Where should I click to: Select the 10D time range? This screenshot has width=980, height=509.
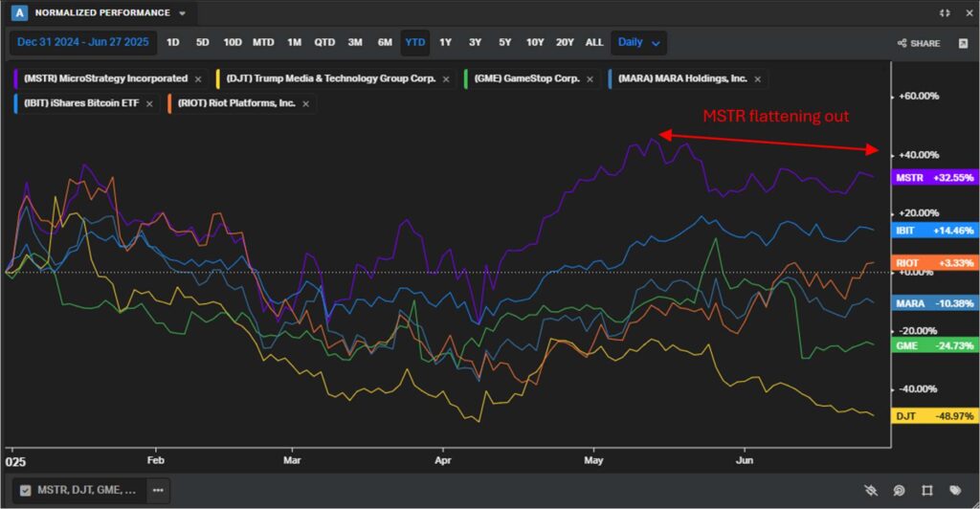233,42
